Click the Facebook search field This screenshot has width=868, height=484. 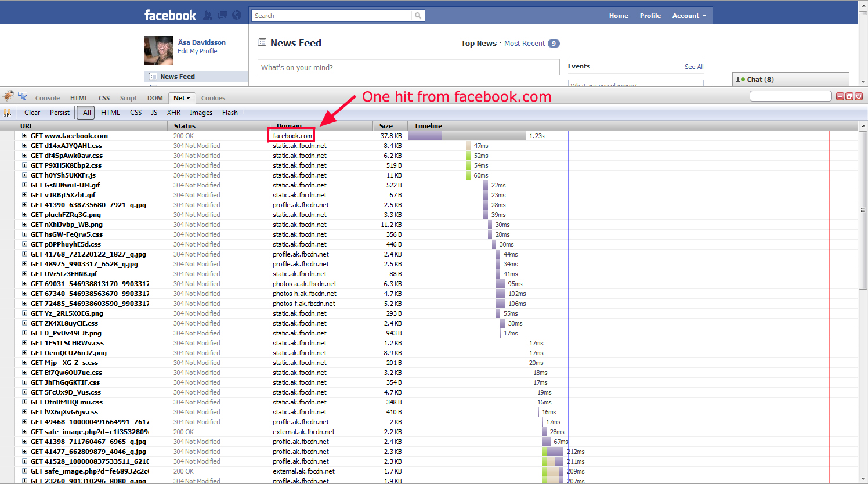pyautogui.click(x=332, y=16)
